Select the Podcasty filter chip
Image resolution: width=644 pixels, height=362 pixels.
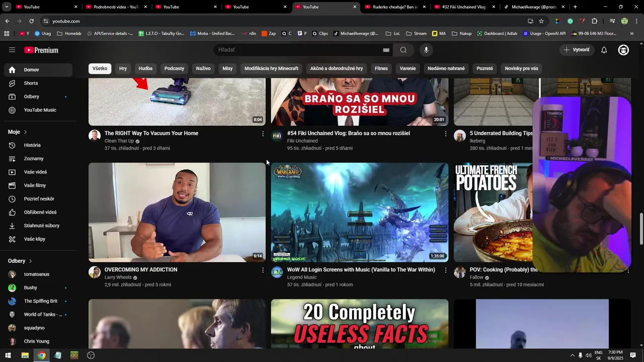tap(174, 68)
